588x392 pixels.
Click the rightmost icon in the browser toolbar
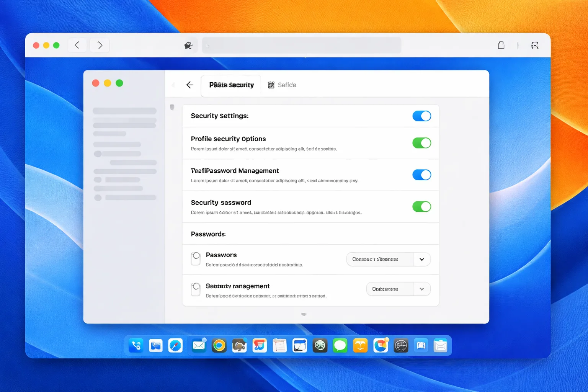click(x=535, y=46)
